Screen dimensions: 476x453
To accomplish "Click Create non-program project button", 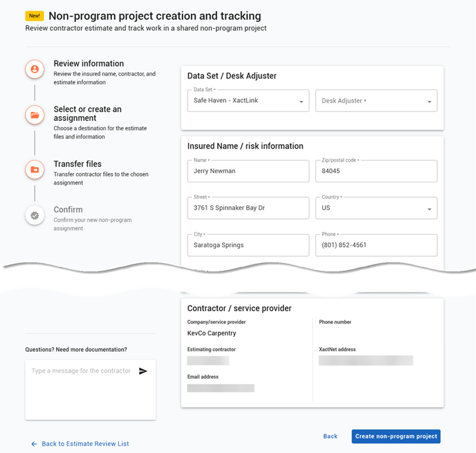I will click(x=396, y=437).
